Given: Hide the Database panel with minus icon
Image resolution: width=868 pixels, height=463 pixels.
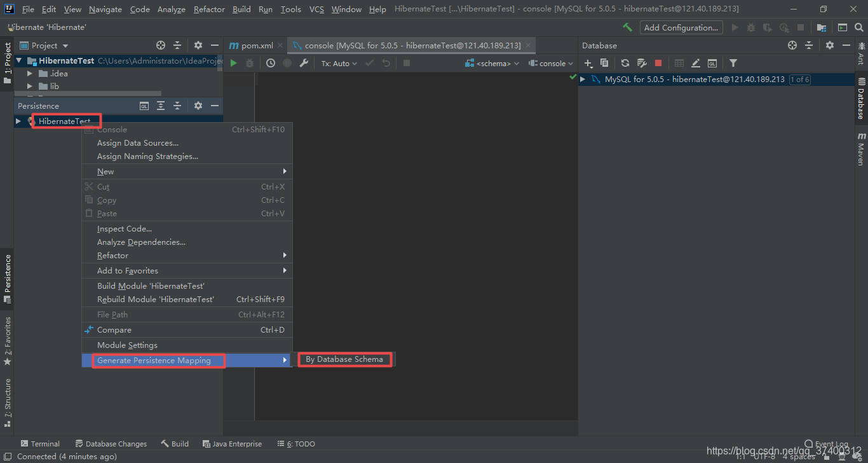Looking at the screenshot, I should [846, 45].
